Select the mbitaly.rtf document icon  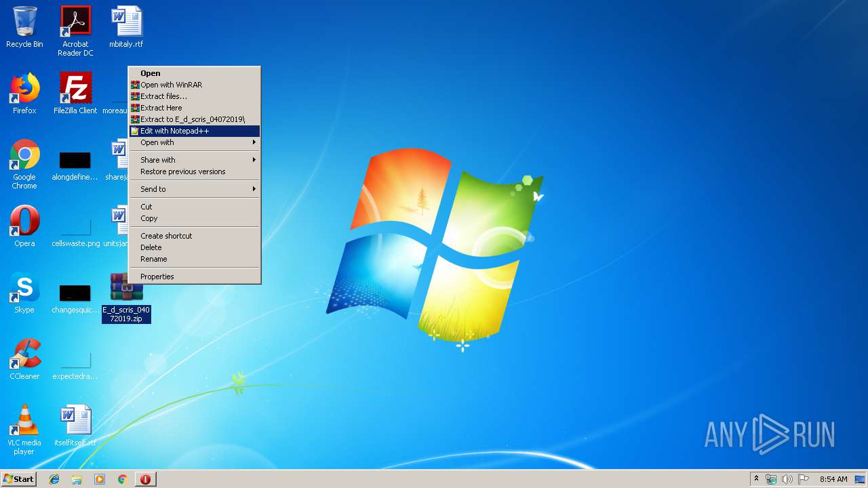(126, 27)
